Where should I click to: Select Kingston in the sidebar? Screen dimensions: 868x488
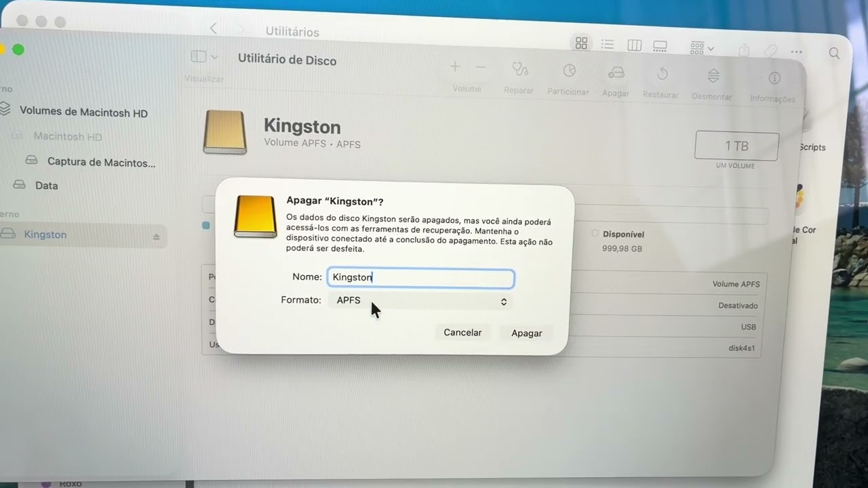[x=80, y=235]
